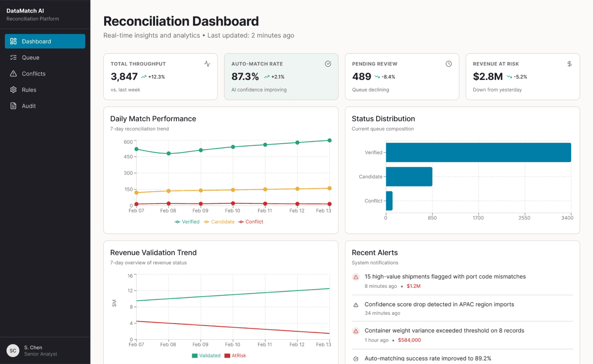Select the Revenue at Risk card
This screenshot has width=593, height=364.
523,77
